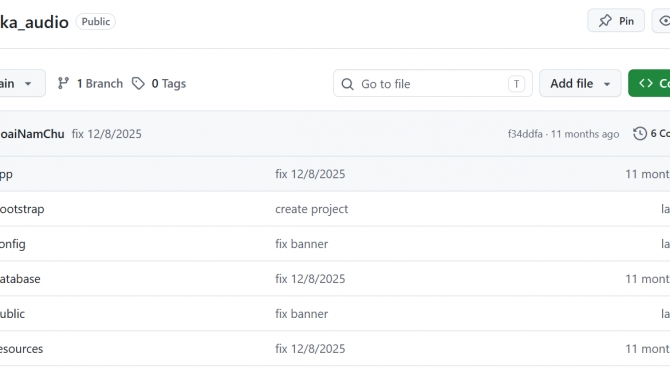Click the git branch icon
This screenshot has width=670, height=377.
63,83
